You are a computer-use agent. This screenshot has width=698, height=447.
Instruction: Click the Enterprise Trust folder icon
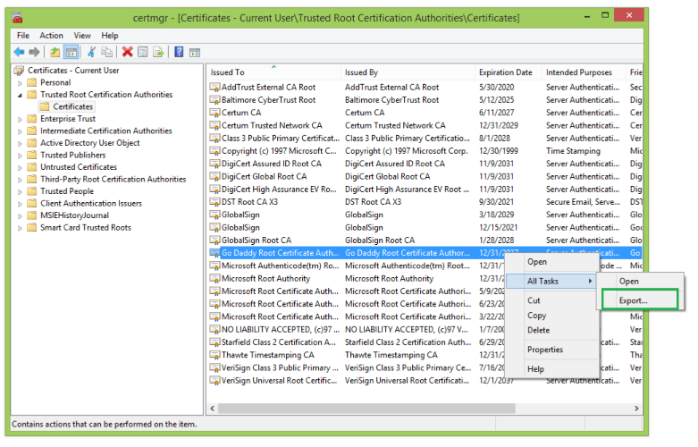32,119
